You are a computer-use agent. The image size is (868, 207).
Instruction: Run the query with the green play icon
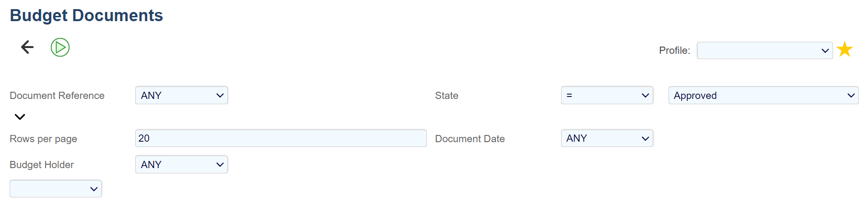pos(60,48)
